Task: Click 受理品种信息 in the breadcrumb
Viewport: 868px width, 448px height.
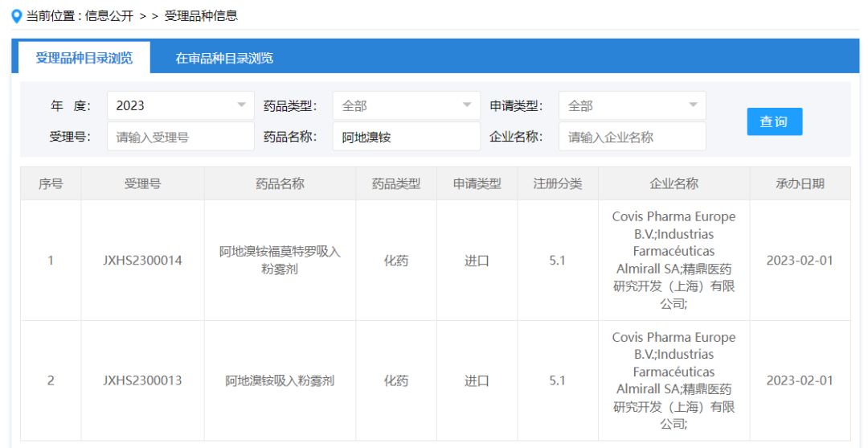Action: pos(201,16)
